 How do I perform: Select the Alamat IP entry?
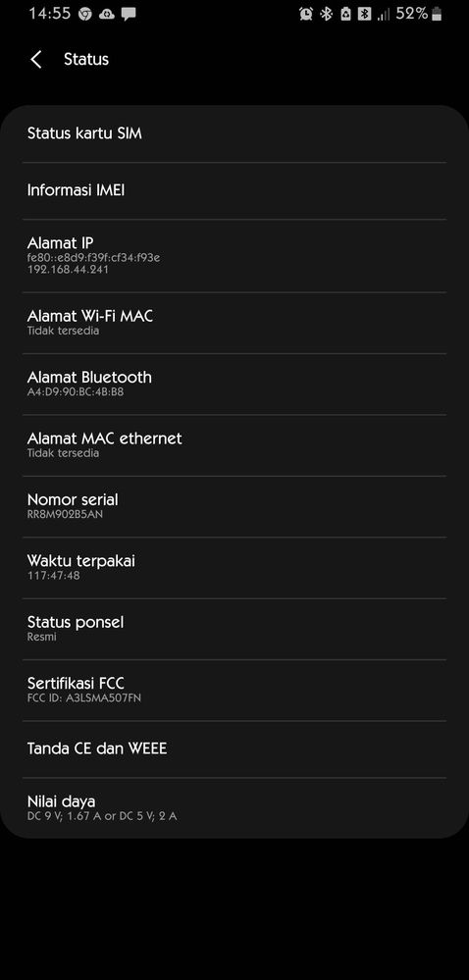click(x=234, y=256)
